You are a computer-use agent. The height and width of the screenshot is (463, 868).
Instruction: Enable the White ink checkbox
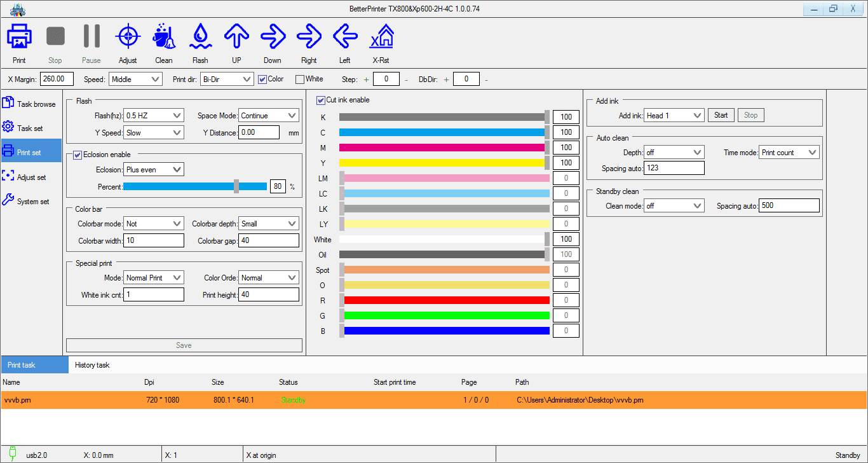[300, 79]
